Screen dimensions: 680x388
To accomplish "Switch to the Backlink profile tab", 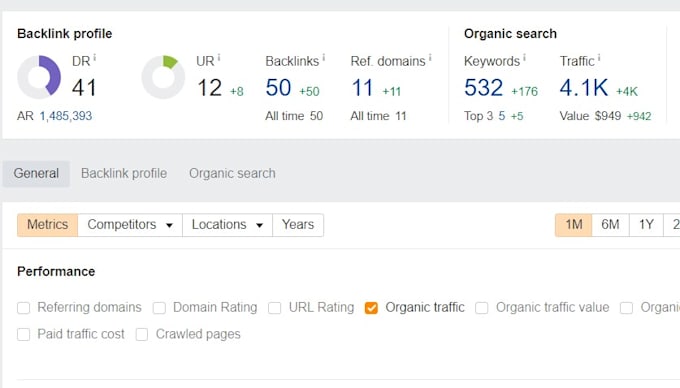I will [x=124, y=173].
